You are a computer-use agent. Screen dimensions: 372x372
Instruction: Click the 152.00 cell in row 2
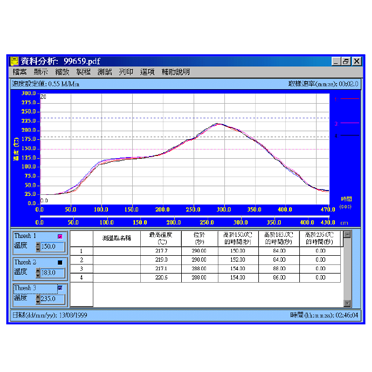point(238,260)
